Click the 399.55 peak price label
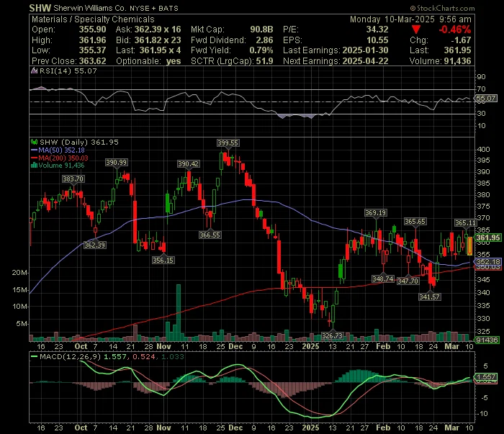Screen dimensions: 504x434 click(228, 143)
